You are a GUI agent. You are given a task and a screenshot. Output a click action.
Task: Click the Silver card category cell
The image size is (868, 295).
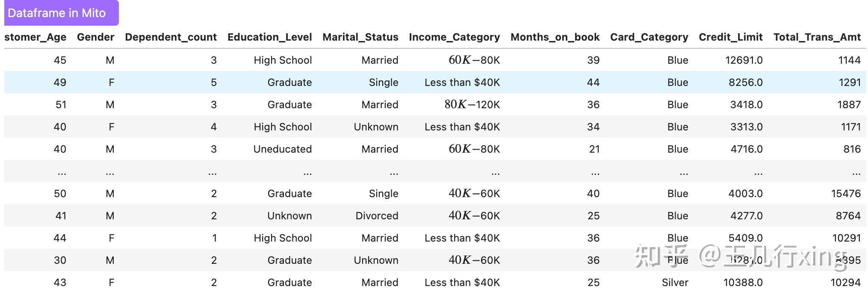tap(675, 283)
